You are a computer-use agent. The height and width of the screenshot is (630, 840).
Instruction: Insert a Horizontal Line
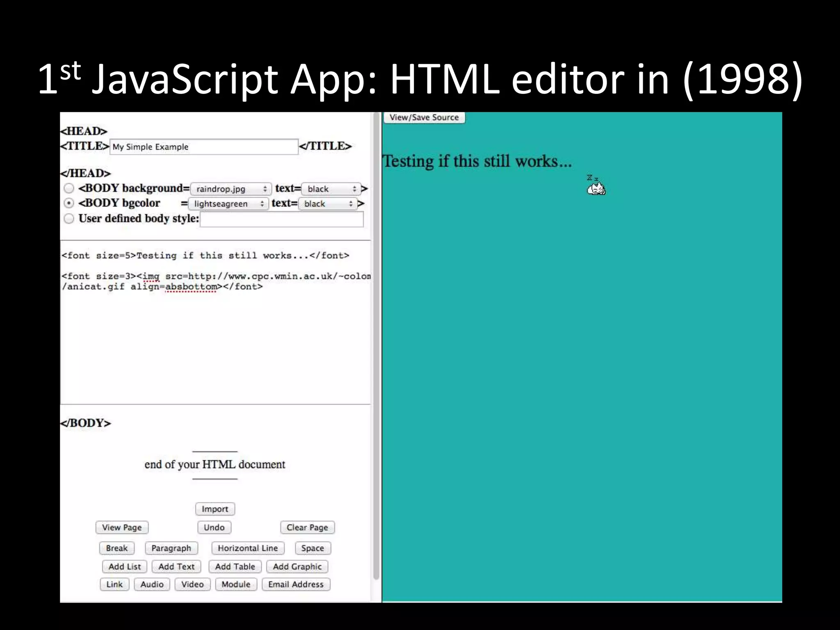248,548
